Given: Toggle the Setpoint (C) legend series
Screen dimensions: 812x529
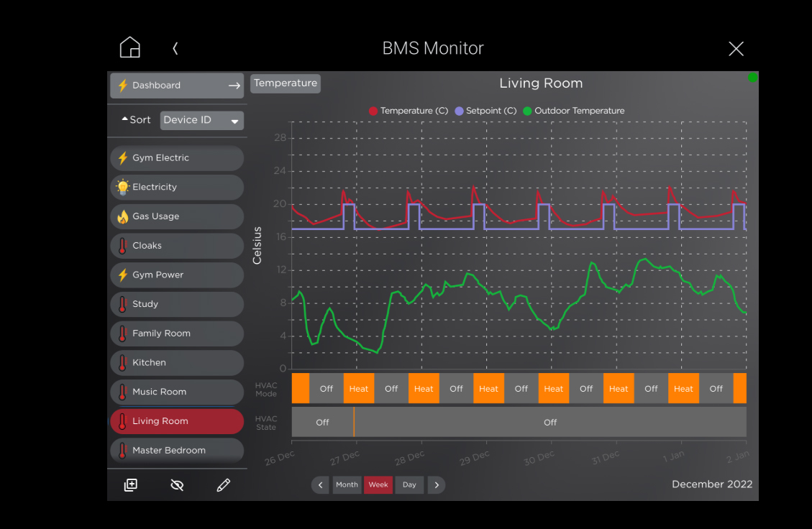Looking at the screenshot, I should click(485, 111).
